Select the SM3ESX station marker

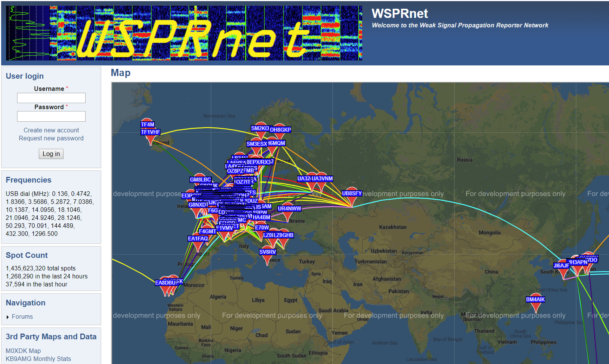coord(257,144)
